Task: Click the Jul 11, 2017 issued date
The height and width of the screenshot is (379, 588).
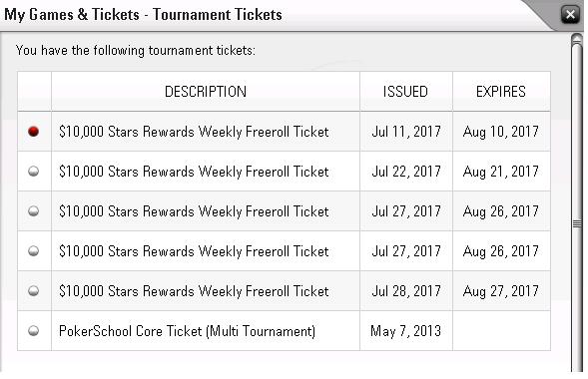Action: click(x=406, y=132)
